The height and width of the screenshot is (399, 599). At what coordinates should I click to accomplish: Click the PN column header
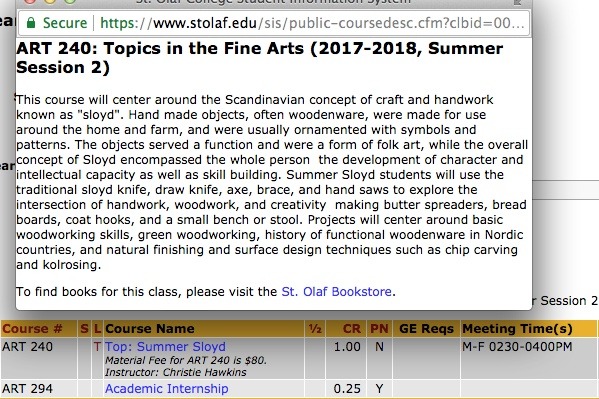click(x=379, y=329)
